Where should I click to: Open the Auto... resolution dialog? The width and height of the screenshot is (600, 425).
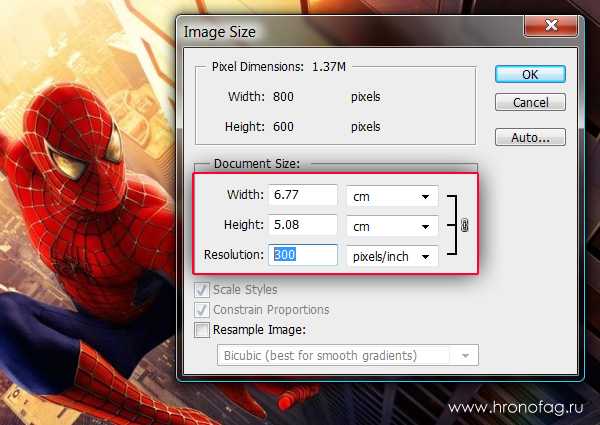[530, 137]
